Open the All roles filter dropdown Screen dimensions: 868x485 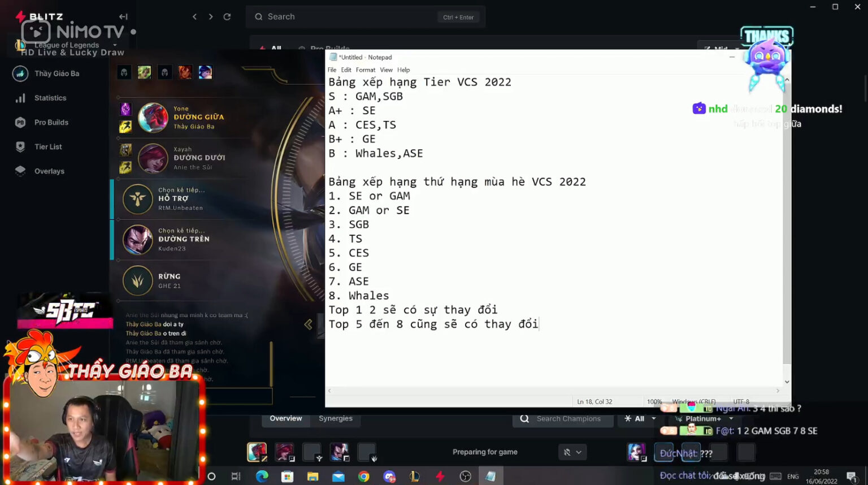click(x=640, y=419)
